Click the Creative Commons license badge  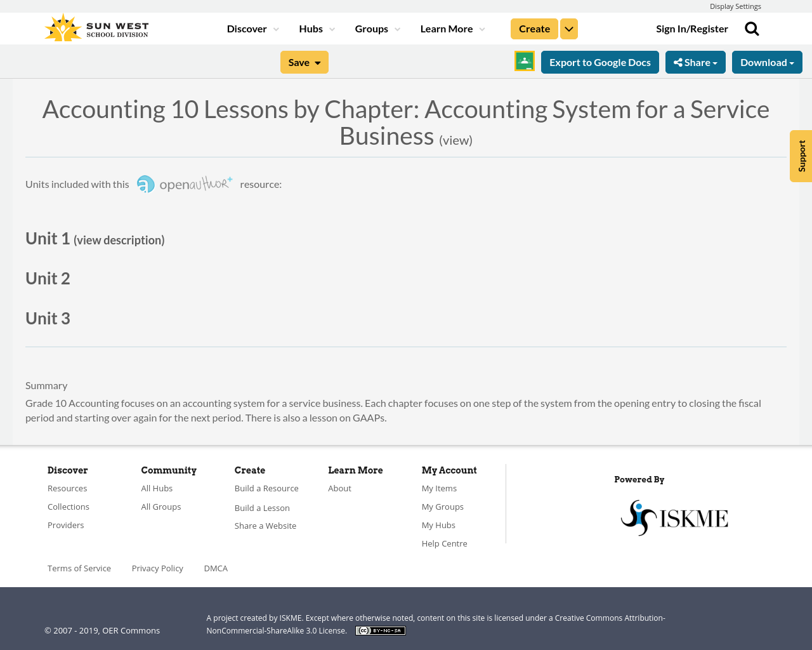(380, 630)
